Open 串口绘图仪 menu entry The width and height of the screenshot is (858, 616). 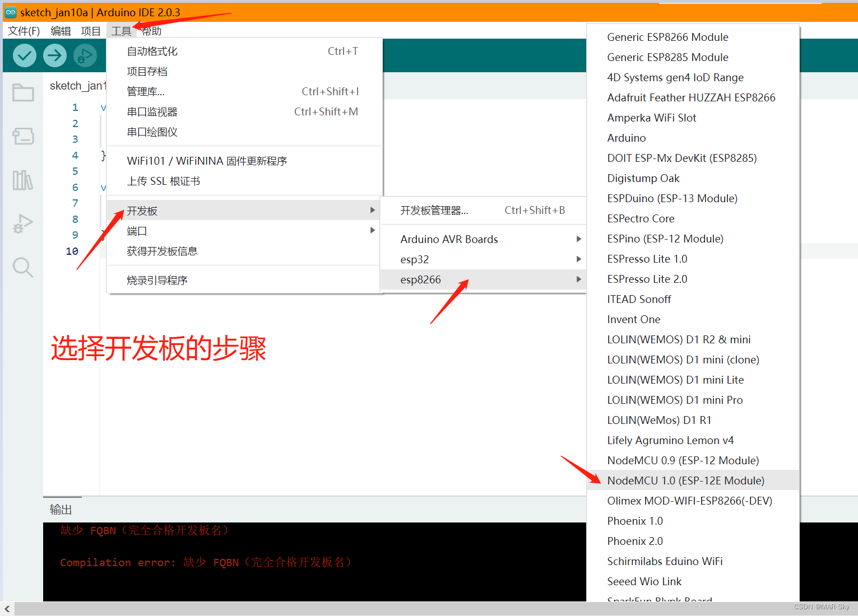[x=244, y=132]
